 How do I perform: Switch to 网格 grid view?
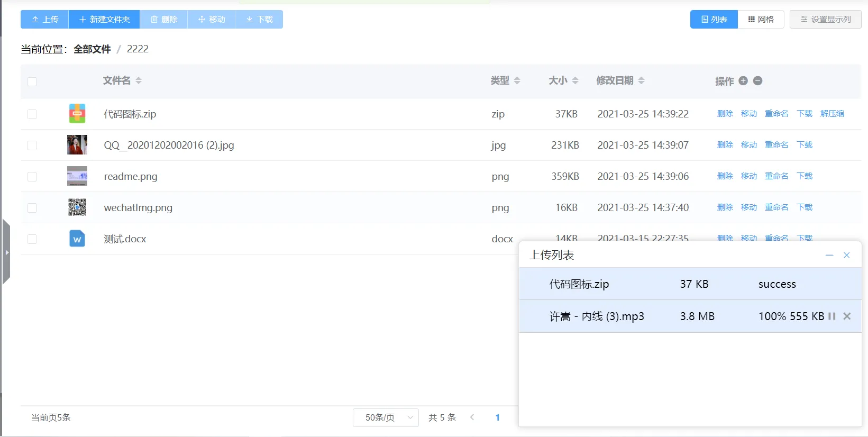761,19
